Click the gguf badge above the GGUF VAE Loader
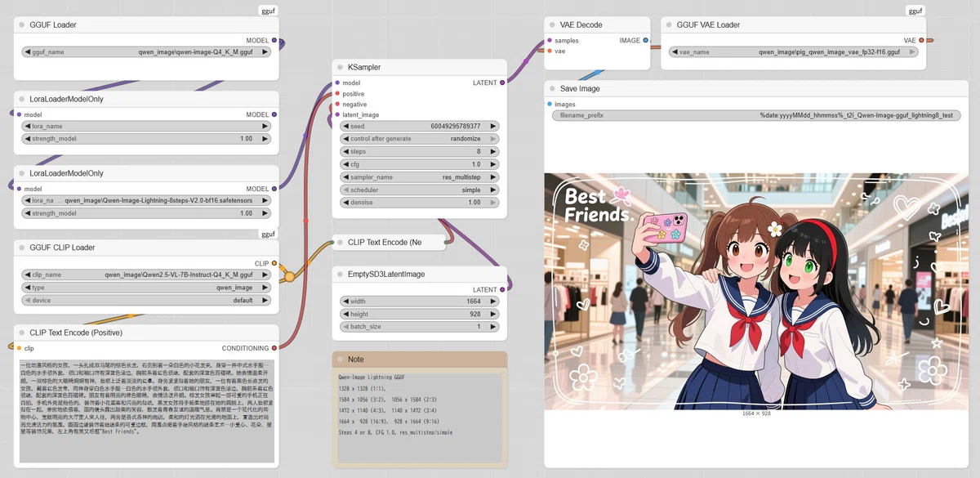The height and width of the screenshot is (478, 980). (x=915, y=11)
